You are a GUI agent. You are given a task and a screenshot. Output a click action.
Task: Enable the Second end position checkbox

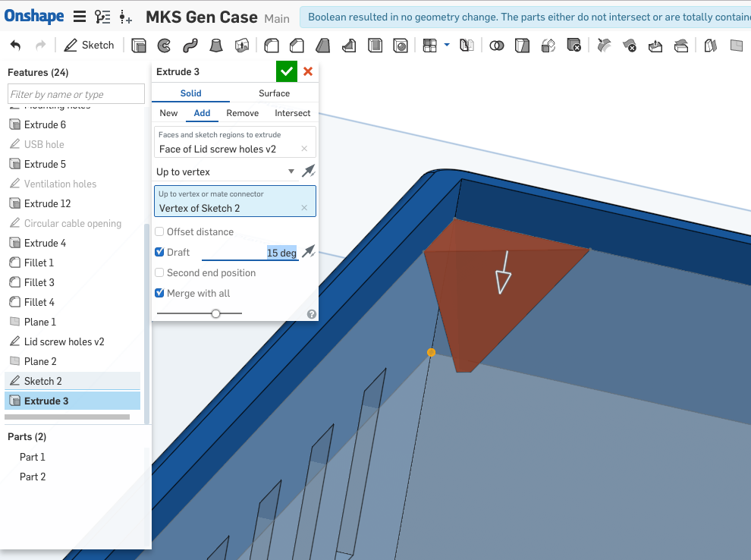coord(159,272)
